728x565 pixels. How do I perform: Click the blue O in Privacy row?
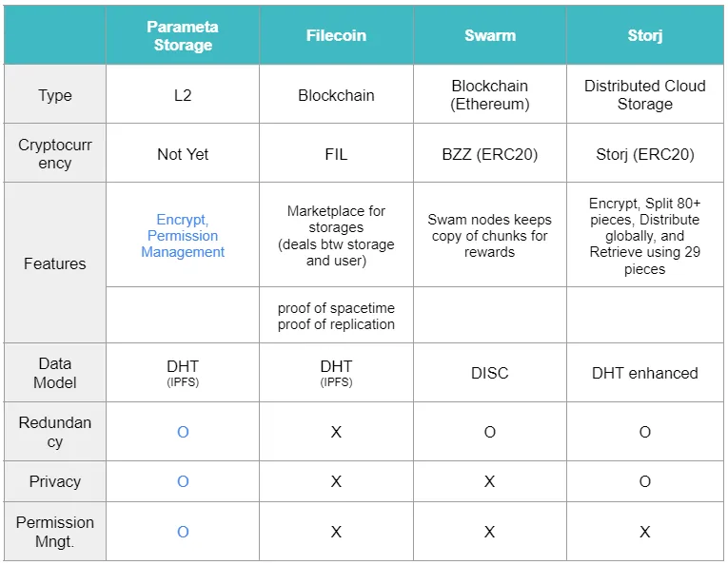pos(183,481)
